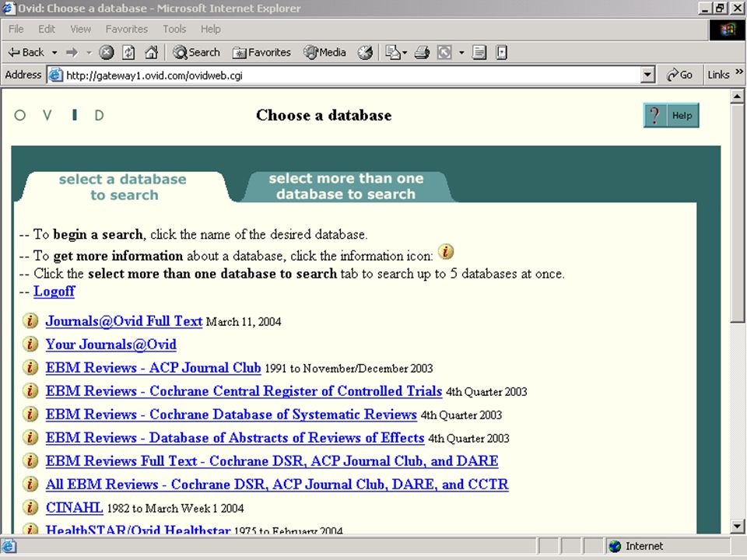
Task: Open the dropdown arrow beside the diagonal-arrow icon
Action: (x=461, y=52)
